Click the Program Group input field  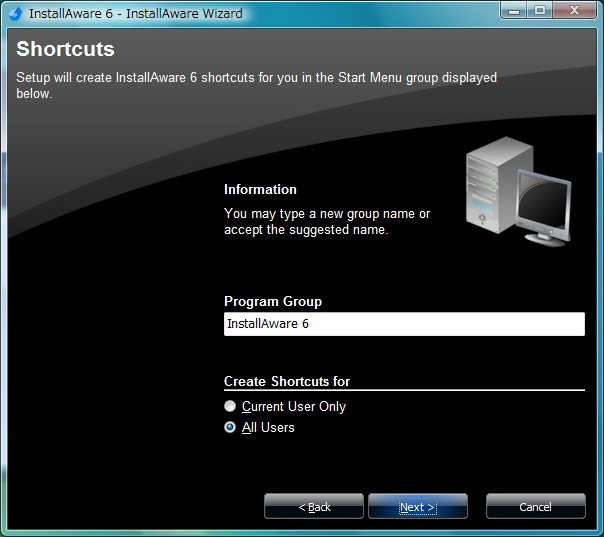coord(404,324)
